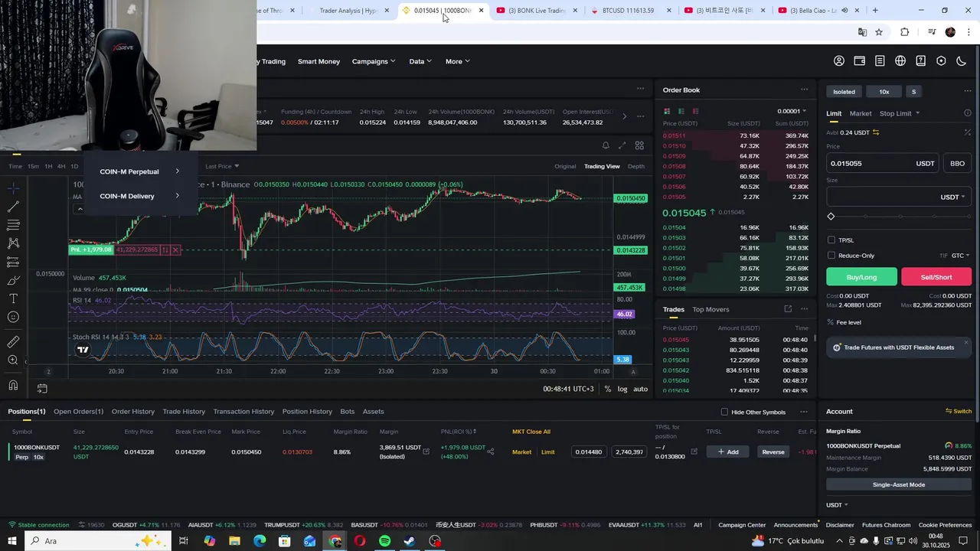Screen dimensions: 980x551
Task: Close the position line on chart
Action: (175, 249)
